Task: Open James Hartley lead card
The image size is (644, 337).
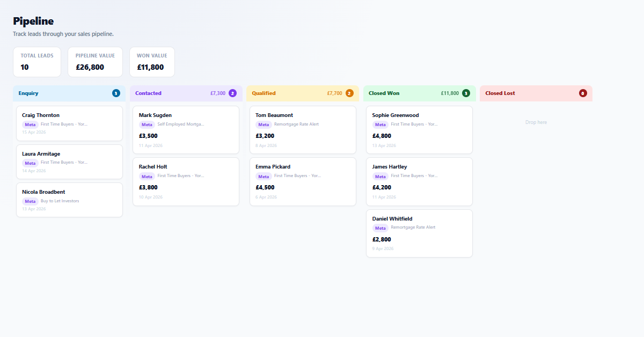Action: click(419, 181)
